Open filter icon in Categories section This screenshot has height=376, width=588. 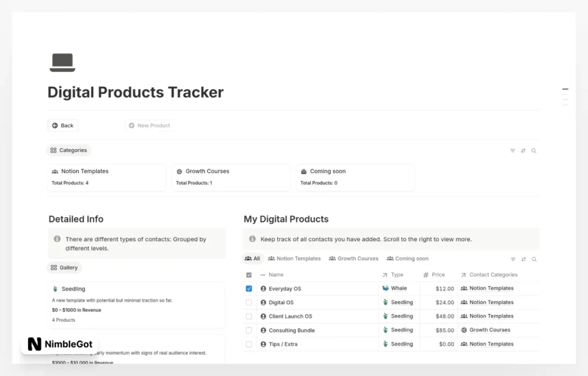[x=513, y=151]
